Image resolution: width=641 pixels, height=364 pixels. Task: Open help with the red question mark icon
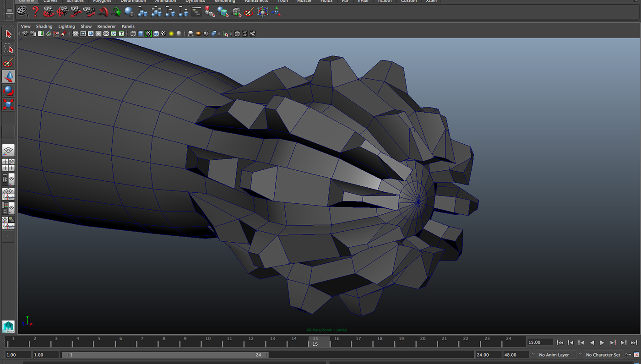coord(35,11)
